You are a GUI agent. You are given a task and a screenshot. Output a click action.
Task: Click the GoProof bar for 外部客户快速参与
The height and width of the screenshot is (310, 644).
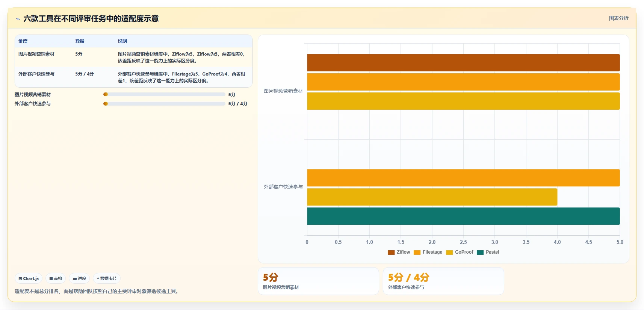click(432, 197)
